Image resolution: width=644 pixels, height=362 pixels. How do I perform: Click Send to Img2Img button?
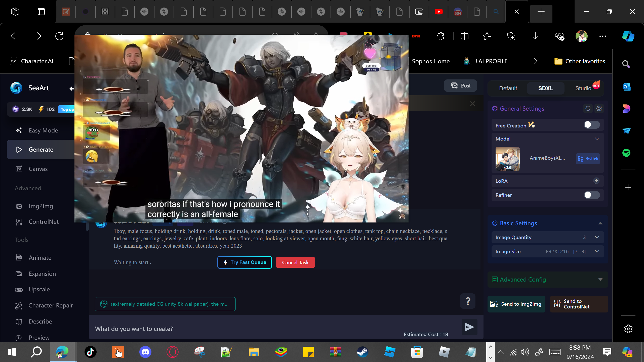pos(516,304)
